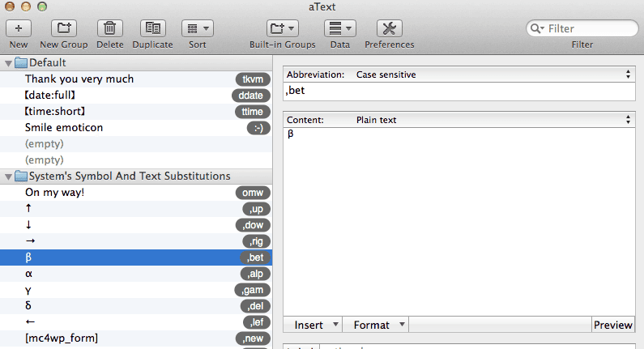This screenshot has height=349, width=644.
Task: Select the α snippet row
Action: 136,274
